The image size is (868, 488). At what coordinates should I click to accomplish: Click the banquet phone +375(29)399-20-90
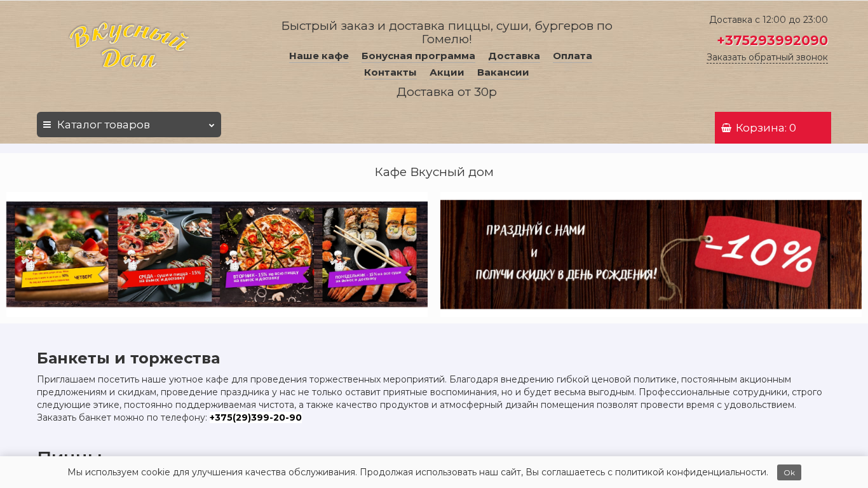coord(255,417)
